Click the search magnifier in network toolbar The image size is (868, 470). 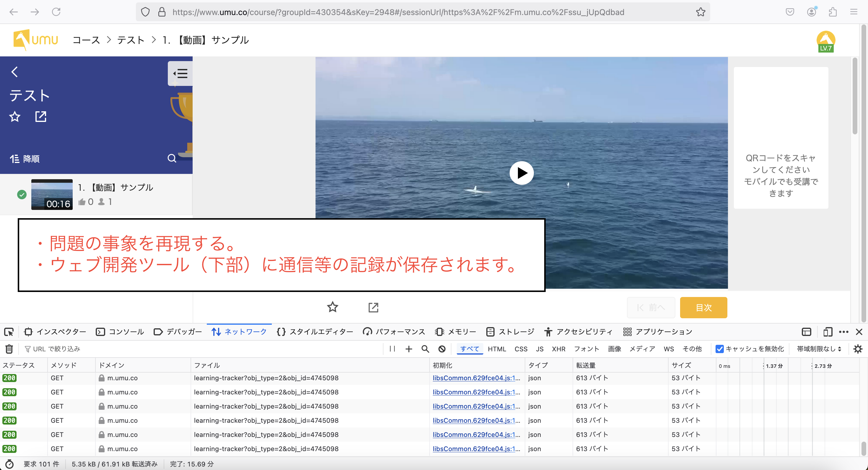click(x=425, y=349)
